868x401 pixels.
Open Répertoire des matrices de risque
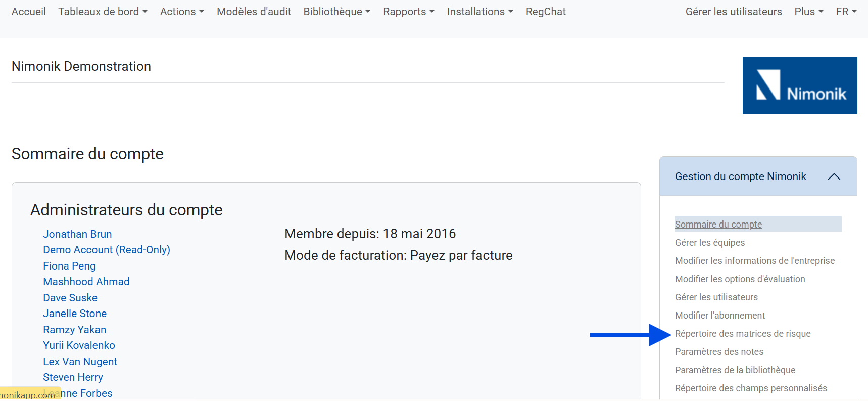(743, 333)
